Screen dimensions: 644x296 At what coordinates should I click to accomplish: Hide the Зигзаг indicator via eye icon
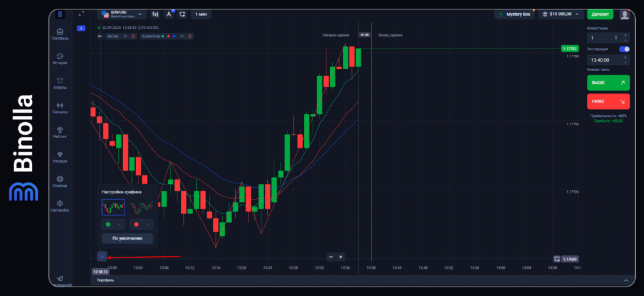point(125,37)
